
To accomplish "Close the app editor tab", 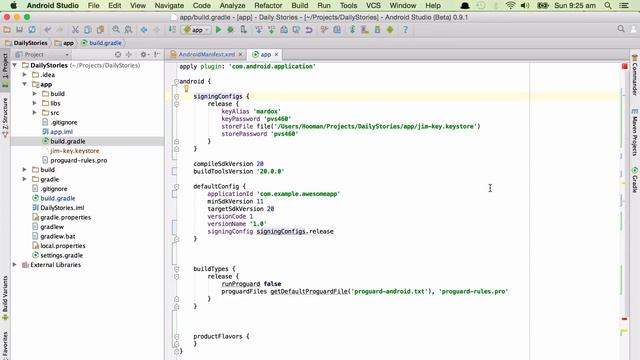I will tap(276, 54).
